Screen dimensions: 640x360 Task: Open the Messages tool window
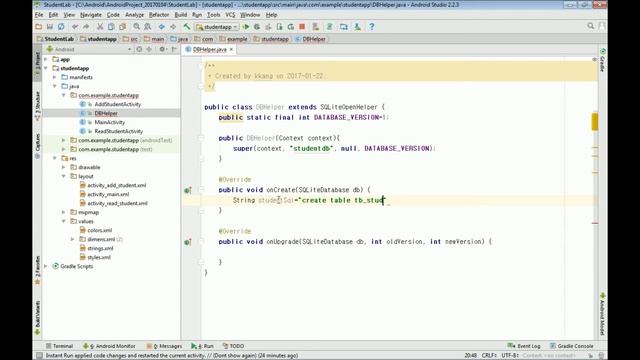[x=164, y=346]
